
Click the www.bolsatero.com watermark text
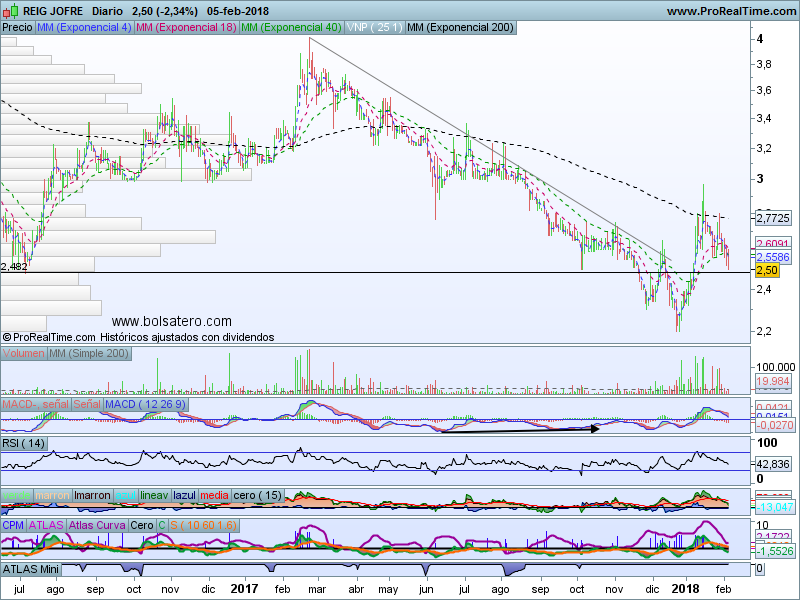click(171, 321)
